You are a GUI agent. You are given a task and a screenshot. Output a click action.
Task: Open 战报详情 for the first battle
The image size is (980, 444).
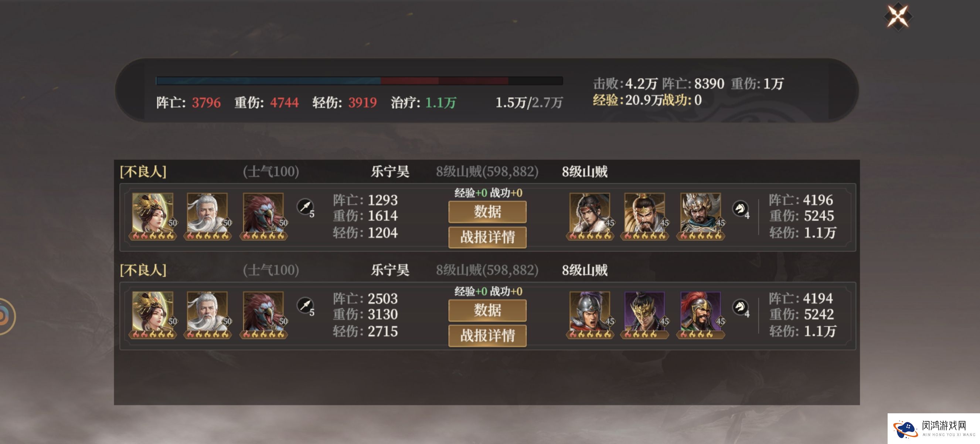pyautogui.click(x=487, y=237)
